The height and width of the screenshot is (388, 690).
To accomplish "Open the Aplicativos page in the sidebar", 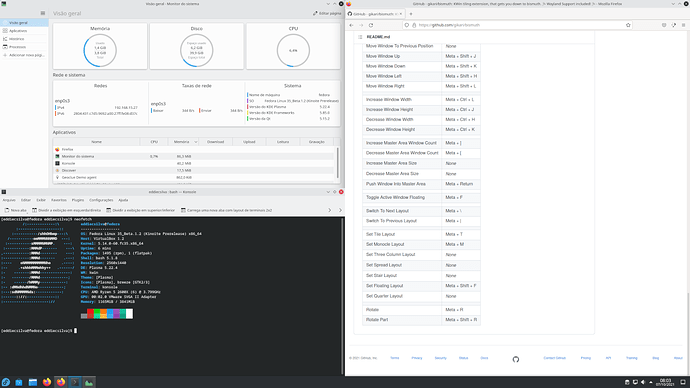I will pyautogui.click(x=24, y=31).
